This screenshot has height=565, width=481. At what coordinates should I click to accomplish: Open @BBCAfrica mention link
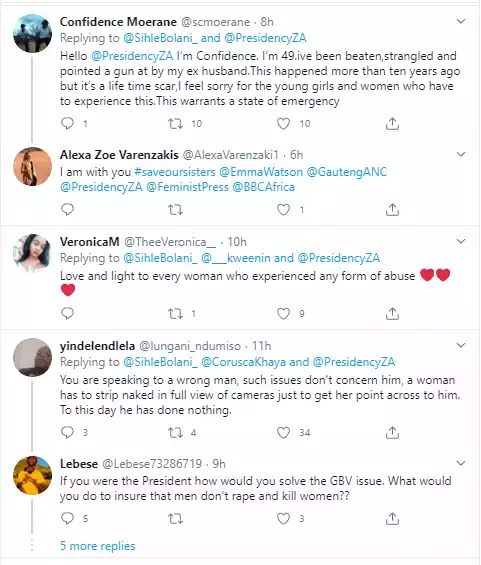[263, 187]
